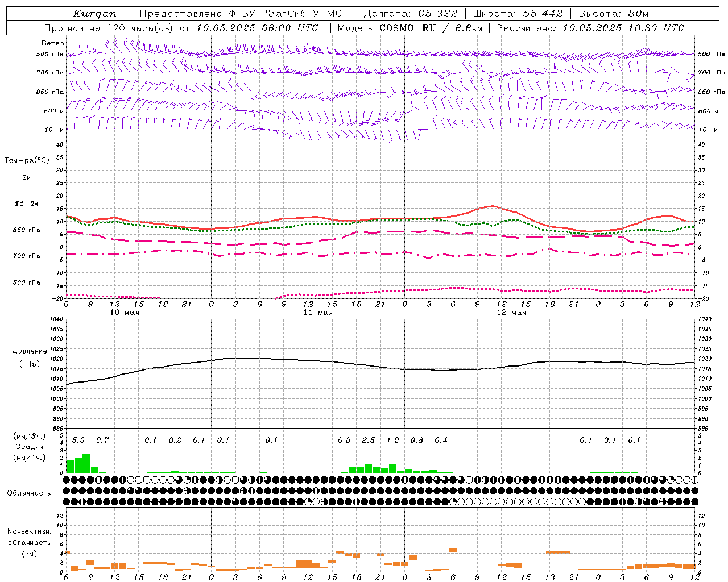The height and width of the screenshot is (582, 728).
Task: Click the '11 мая' date label
Action: [318, 313]
